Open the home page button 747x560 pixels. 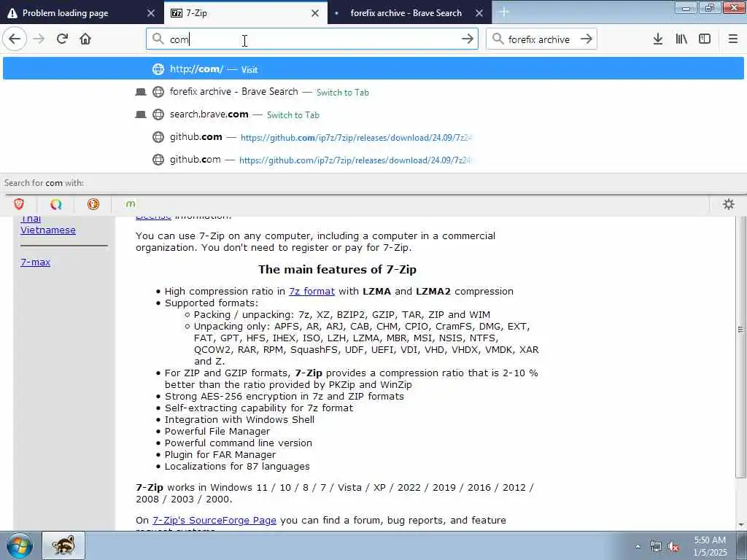tap(85, 39)
